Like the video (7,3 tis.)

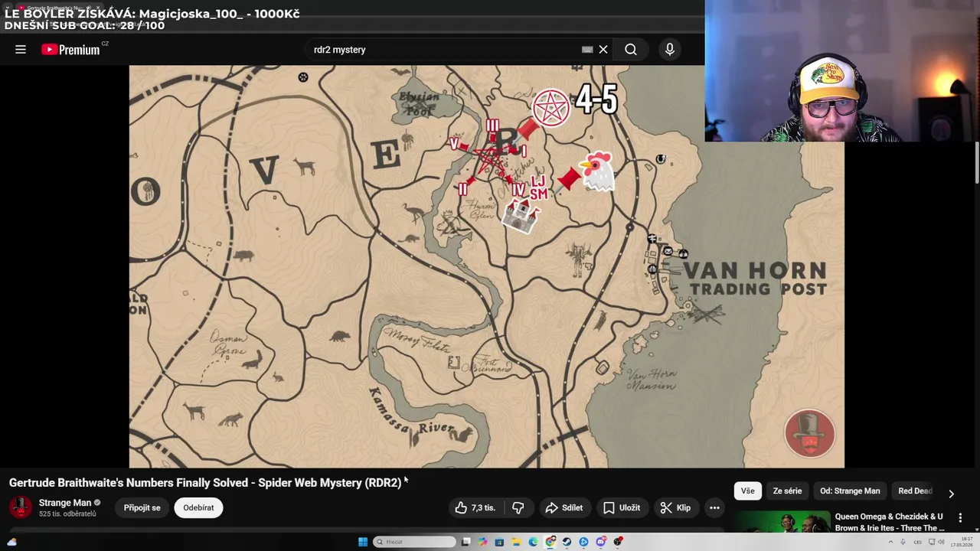click(x=475, y=507)
